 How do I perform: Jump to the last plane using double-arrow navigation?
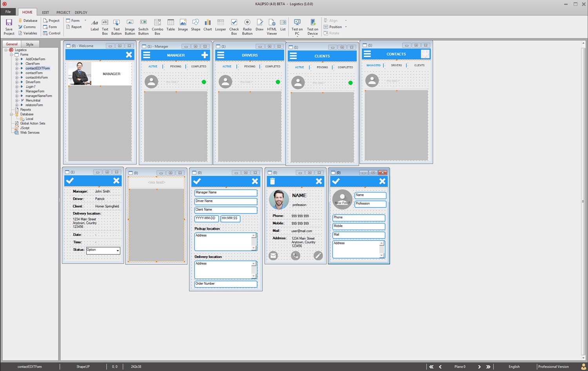click(488, 366)
